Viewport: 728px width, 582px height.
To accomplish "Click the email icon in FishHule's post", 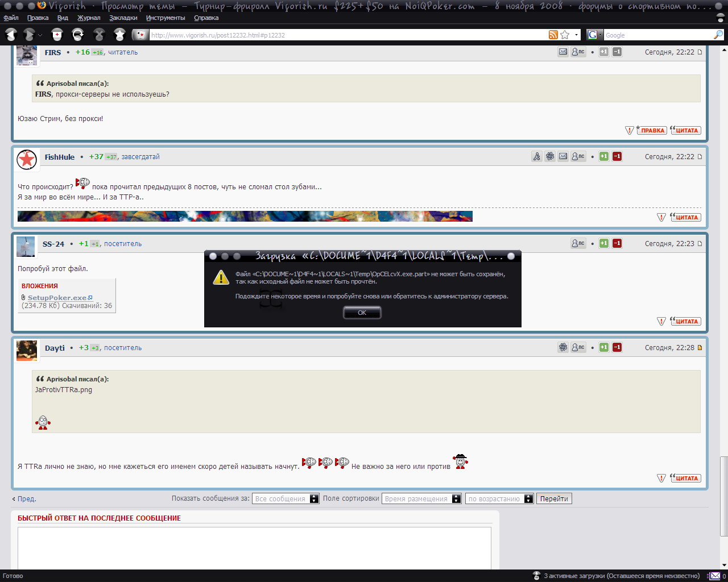I will click(x=563, y=156).
